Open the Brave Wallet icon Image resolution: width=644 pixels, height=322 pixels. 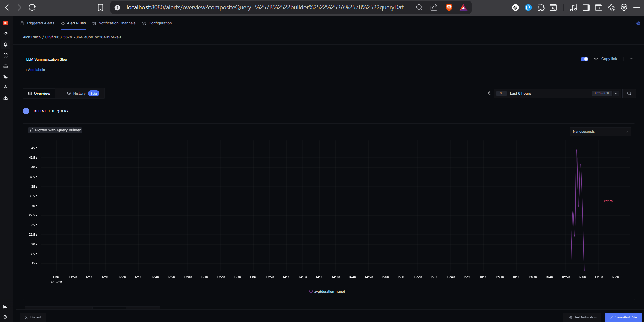point(599,7)
